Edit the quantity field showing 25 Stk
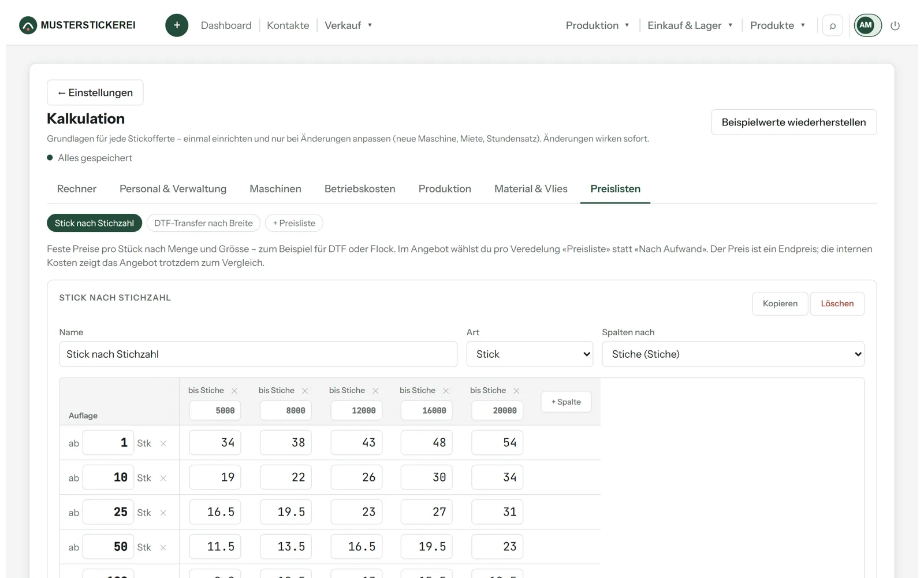The height and width of the screenshot is (578, 924). click(x=108, y=512)
